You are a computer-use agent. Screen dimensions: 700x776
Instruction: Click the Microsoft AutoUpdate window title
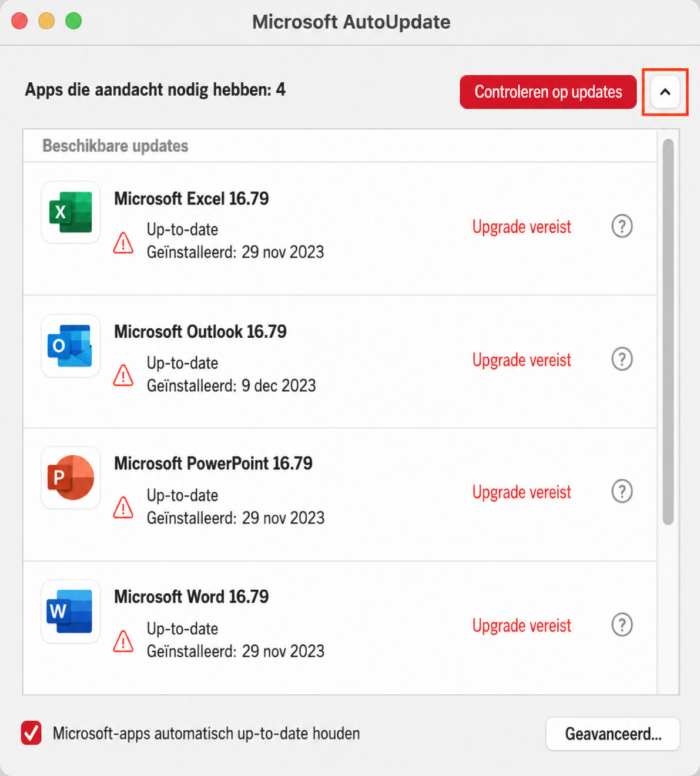(351, 22)
